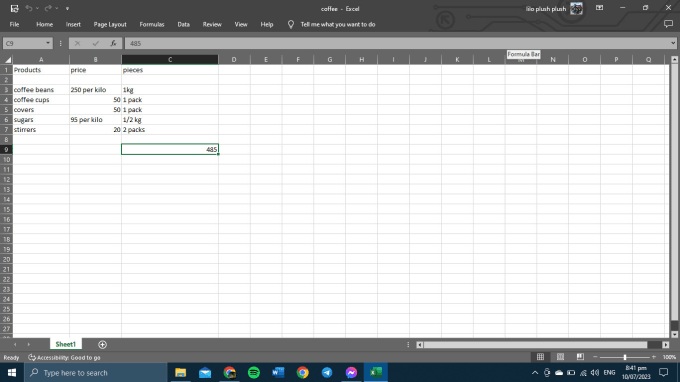Switch to Normal view
The image size is (680, 382).
coord(540,357)
